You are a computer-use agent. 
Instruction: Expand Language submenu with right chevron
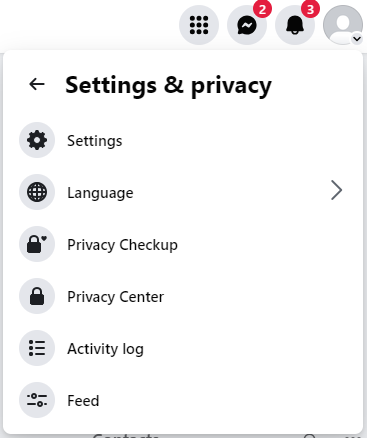tap(337, 190)
